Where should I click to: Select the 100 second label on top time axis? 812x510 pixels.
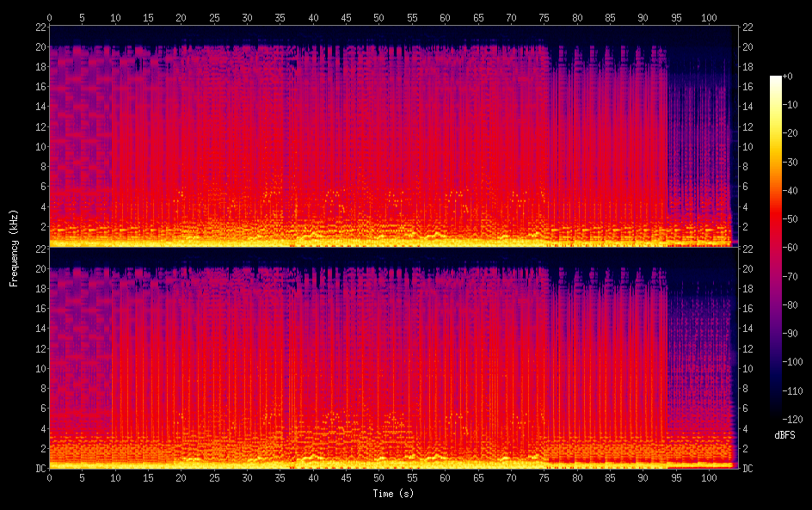pos(708,17)
